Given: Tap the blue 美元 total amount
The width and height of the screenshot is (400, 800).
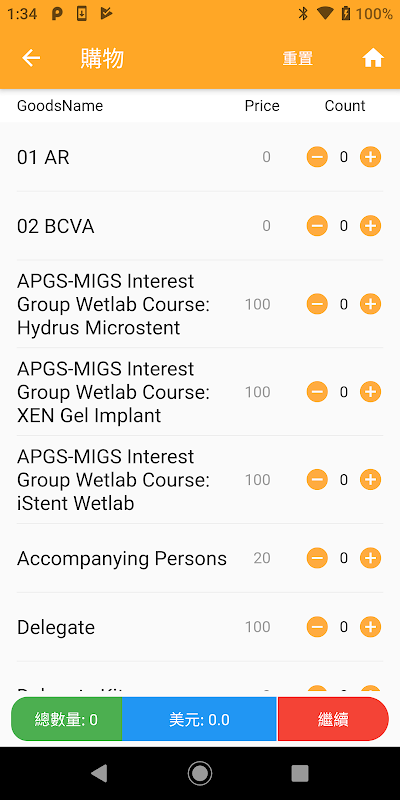Looking at the screenshot, I should (199, 719).
